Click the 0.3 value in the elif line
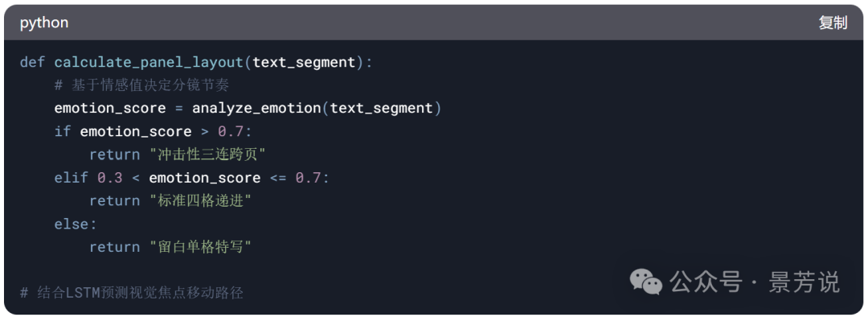The height and width of the screenshot is (317, 868). 110,177
